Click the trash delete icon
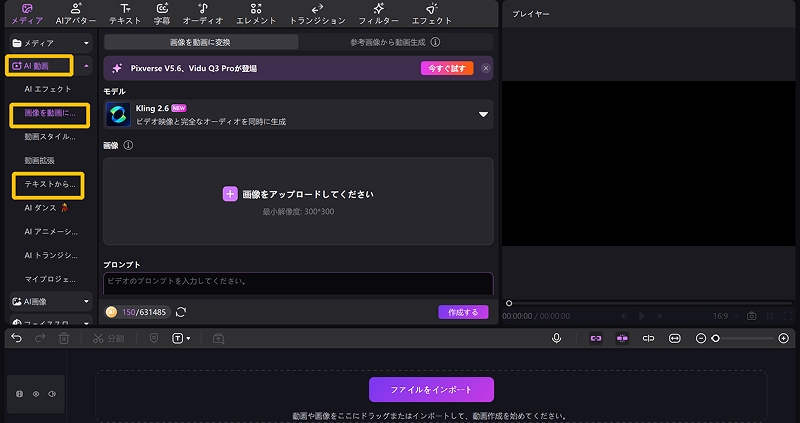Image resolution: width=800 pixels, height=423 pixels. point(64,338)
